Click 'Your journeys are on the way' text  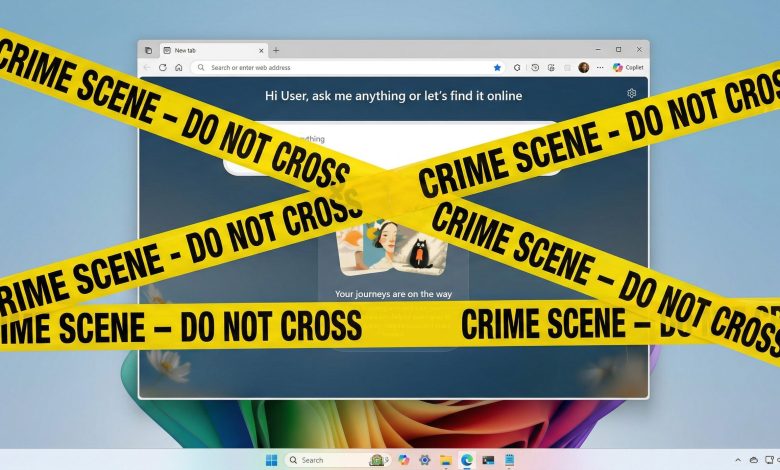pyautogui.click(x=393, y=294)
